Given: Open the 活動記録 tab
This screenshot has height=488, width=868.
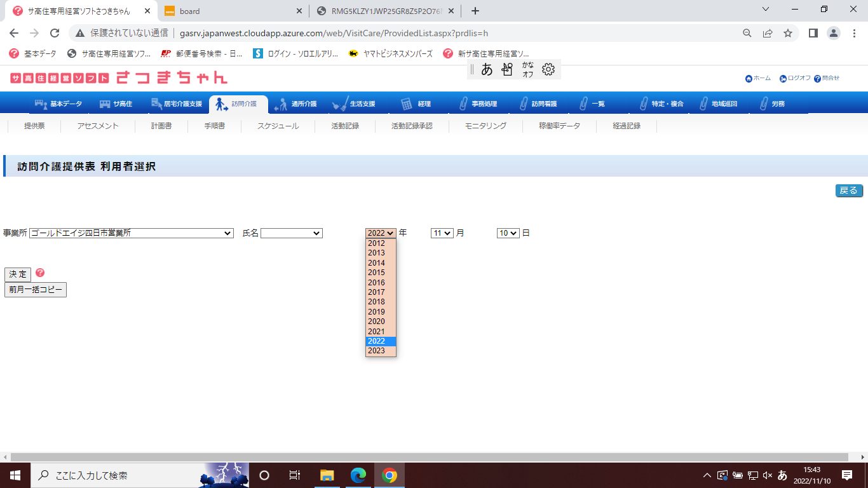Looking at the screenshot, I should pos(345,126).
